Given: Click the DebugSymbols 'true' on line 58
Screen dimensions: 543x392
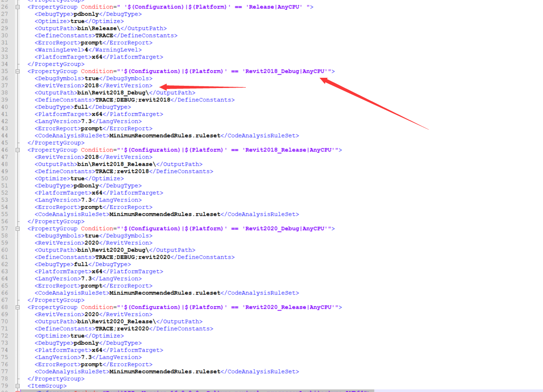Looking at the screenshot, I should pos(92,236).
